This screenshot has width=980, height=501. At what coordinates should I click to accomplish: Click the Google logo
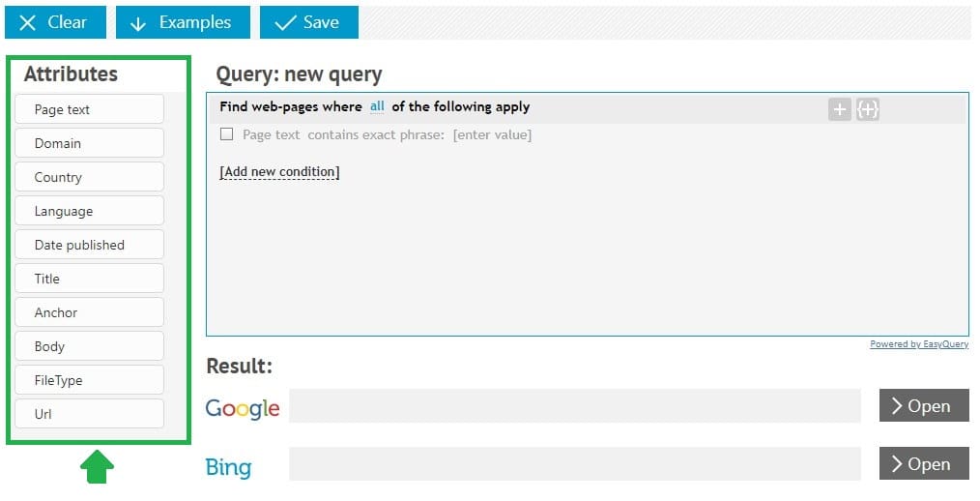click(x=243, y=408)
